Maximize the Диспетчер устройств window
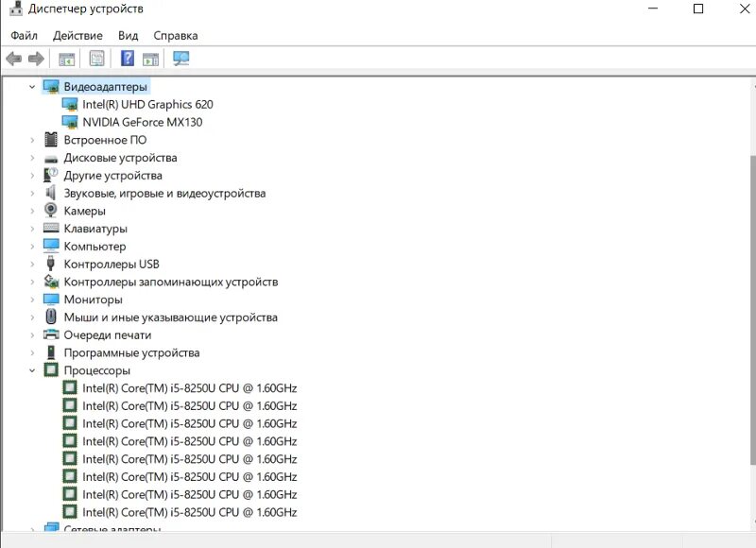The height and width of the screenshot is (548, 756). [x=698, y=9]
